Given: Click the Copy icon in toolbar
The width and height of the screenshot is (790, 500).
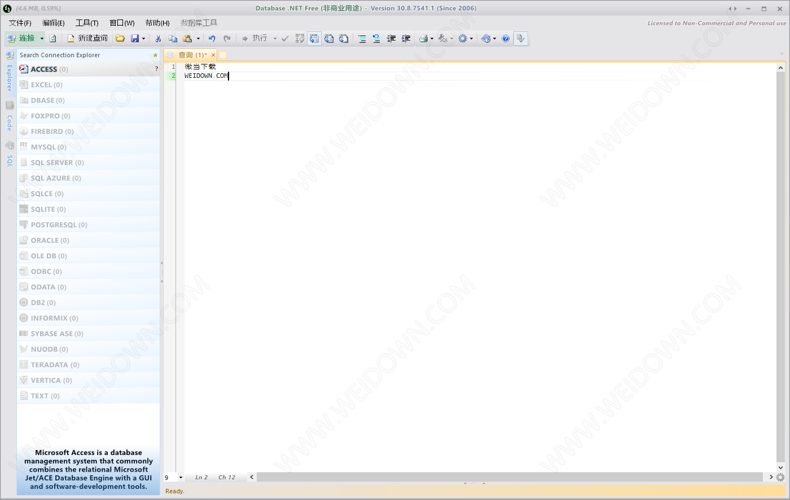Looking at the screenshot, I should click(x=173, y=39).
